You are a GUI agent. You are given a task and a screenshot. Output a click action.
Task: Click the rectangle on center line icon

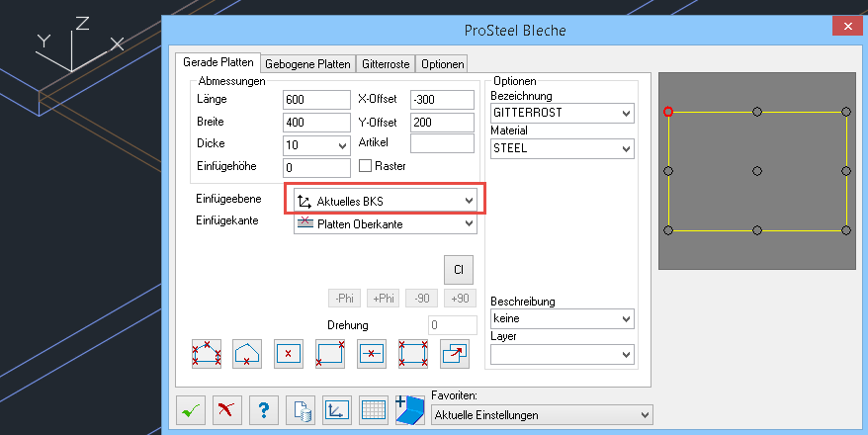click(372, 354)
